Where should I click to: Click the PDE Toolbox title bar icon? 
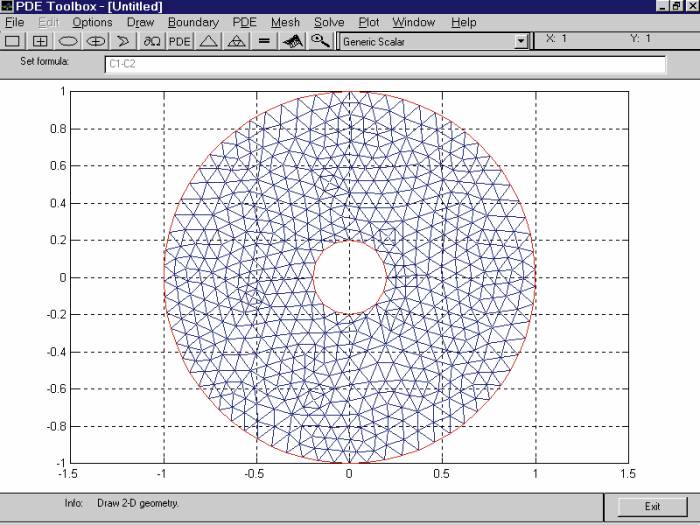7,6
